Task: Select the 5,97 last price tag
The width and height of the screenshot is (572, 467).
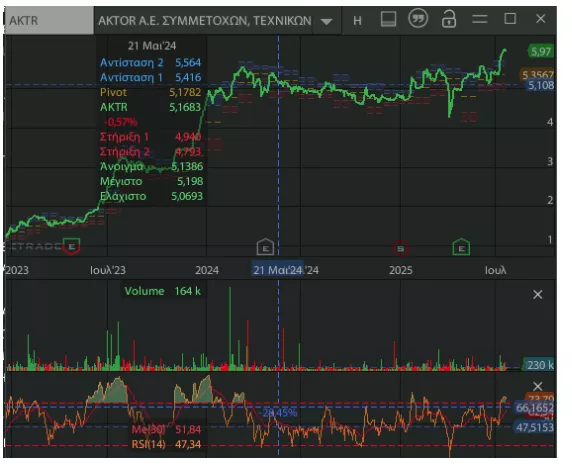Action: tap(541, 51)
